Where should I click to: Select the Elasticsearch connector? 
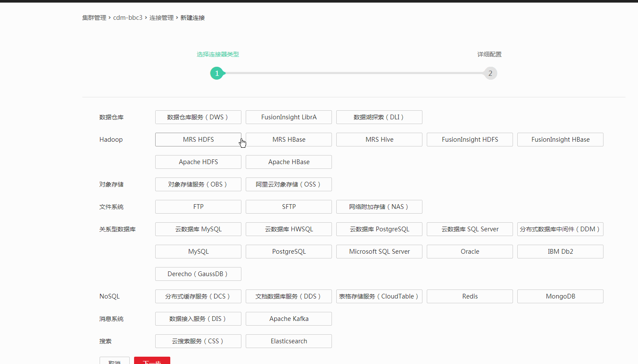(x=289, y=341)
